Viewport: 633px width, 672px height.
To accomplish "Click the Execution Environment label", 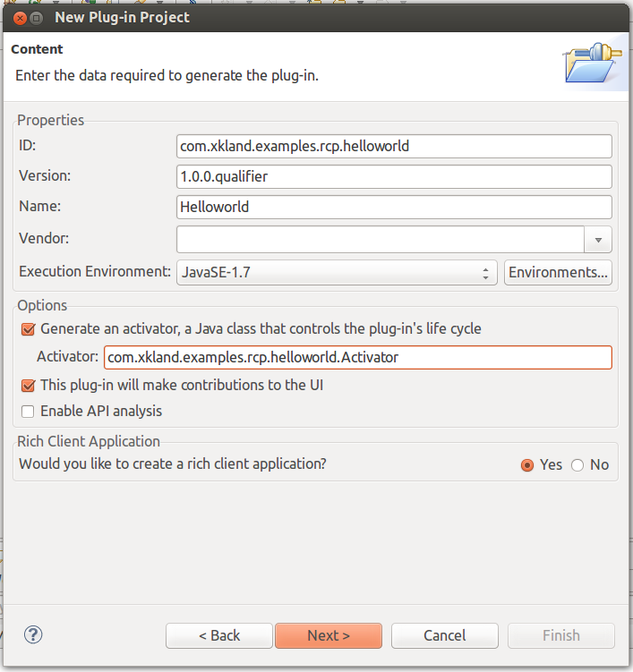I will coord(95,272).
